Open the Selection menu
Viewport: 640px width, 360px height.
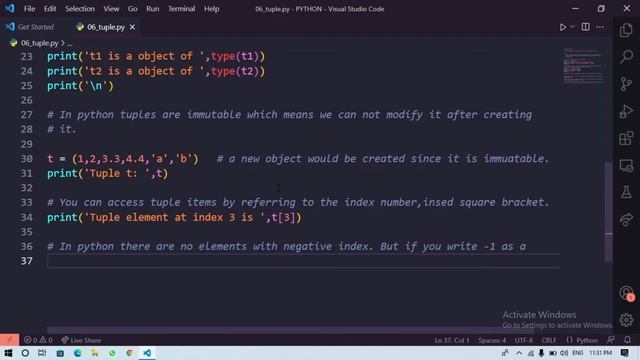(x=80, y=9)
